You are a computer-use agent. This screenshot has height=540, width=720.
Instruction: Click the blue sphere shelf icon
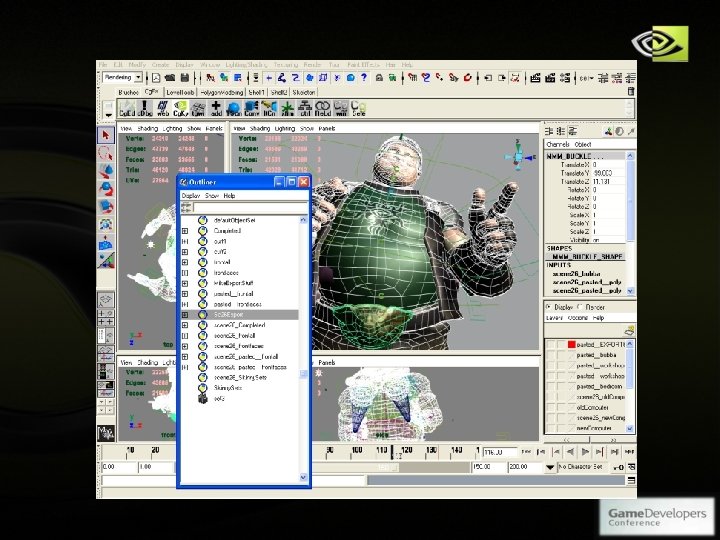(x=234, y=109)
